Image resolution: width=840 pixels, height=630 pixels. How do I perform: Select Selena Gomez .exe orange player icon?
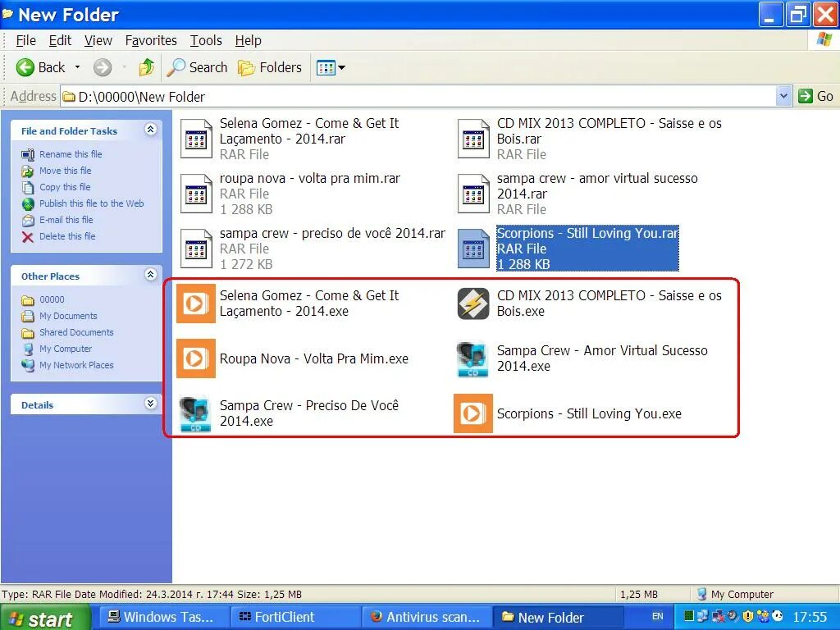(x=196, y=304)
